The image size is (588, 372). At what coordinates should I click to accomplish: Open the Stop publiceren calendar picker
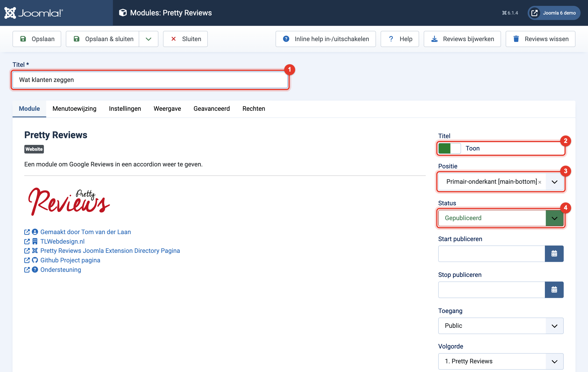tap(554, 290)
